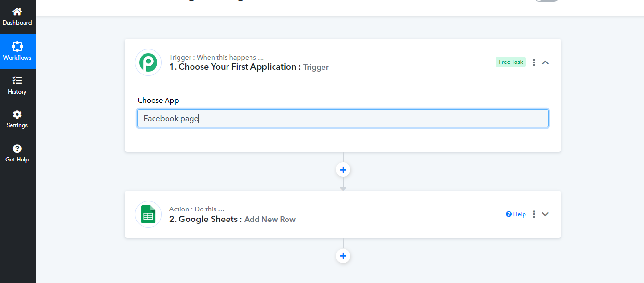Open the History page in sidebar
Viewport: 644px width, 283px height.
[x=17, y=86]
